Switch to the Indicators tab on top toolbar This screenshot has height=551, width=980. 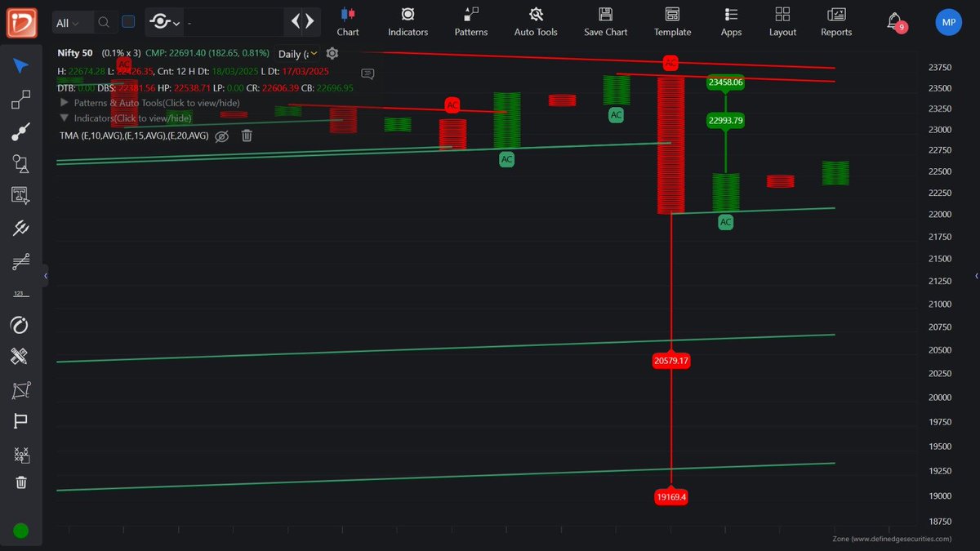click(408, 22)
